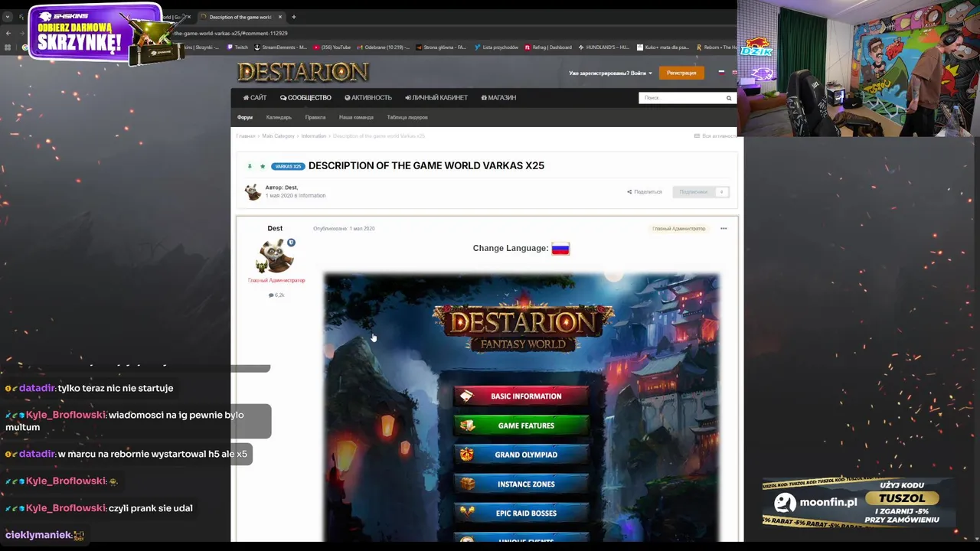Open the Odebrane Gmail bookmark
The height and width of the screenshot is (551, 980).
[384, 47]
